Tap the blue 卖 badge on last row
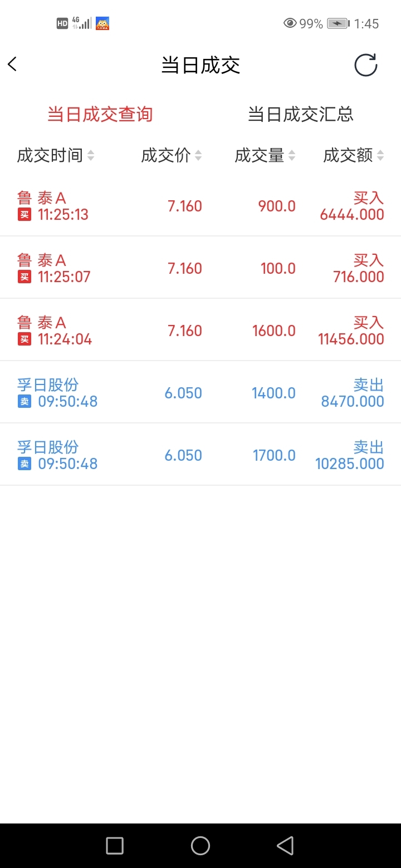The image size is (401, 868). [25, 464]
